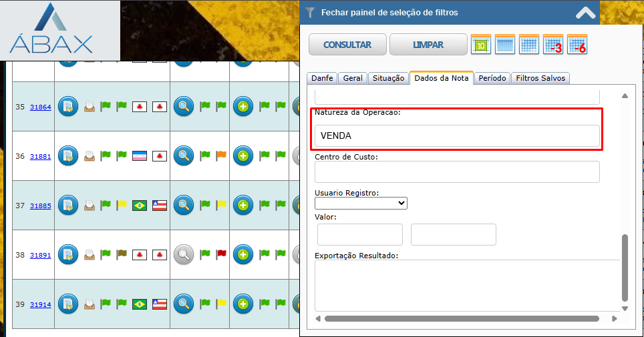Switch to the Período tab
The height and width of the screenshot is (337, 644).
coord(492,78)
